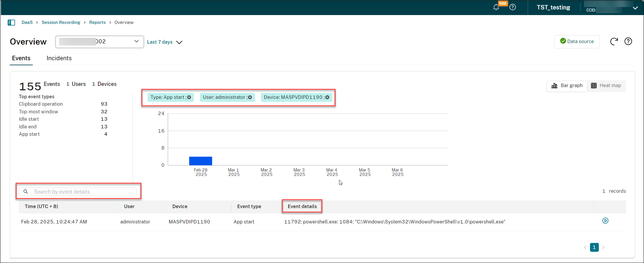Remove the Type: App start filter
644x263 pixels.
point(189,97)
